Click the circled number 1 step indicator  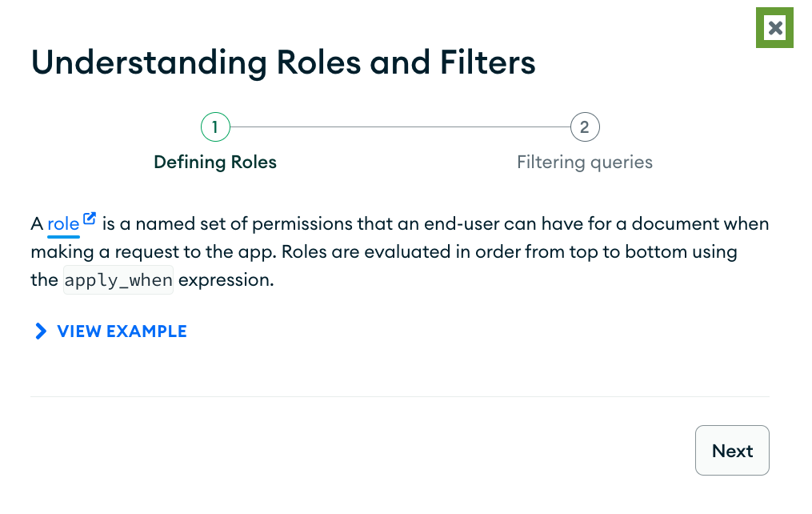(x=214, y=126)
